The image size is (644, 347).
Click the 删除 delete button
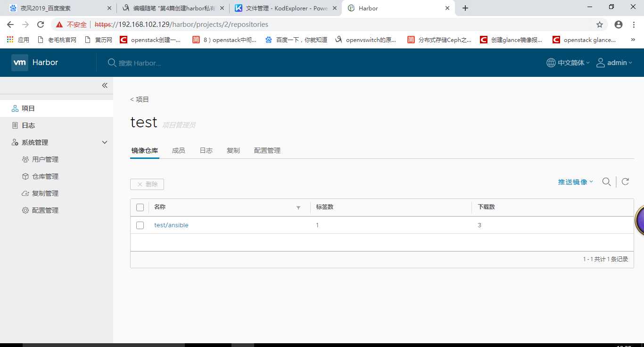(x=147, y=184)
